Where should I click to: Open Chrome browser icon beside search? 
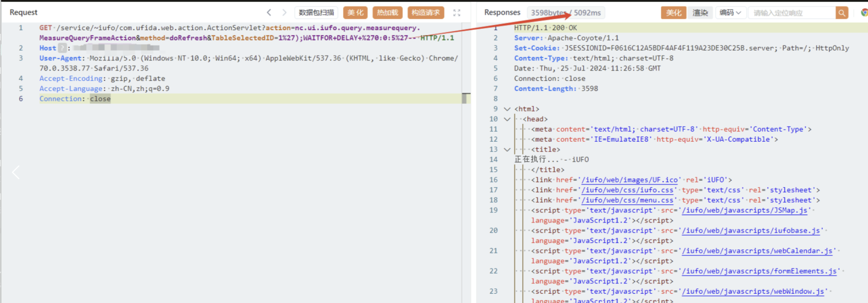pos(864,13)
